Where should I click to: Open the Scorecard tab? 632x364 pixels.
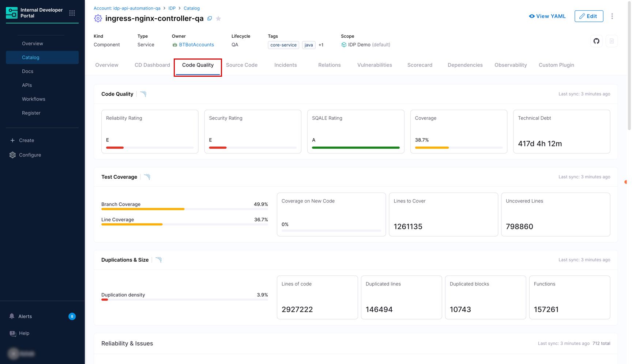coord(420,65)
